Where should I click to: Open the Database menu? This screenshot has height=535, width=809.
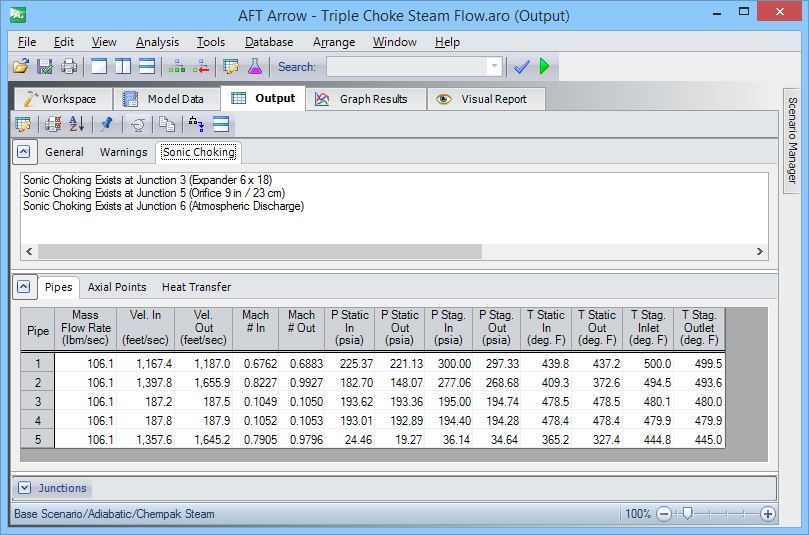[269, 42]
